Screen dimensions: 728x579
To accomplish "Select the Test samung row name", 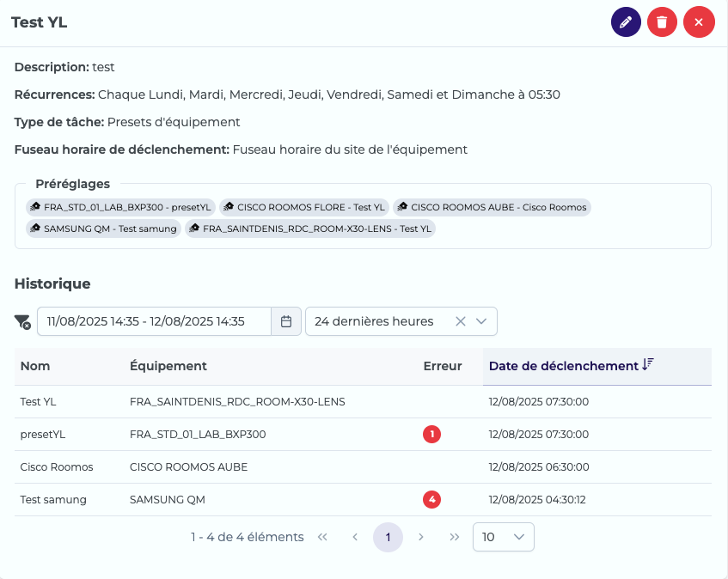I will point(53,500).
